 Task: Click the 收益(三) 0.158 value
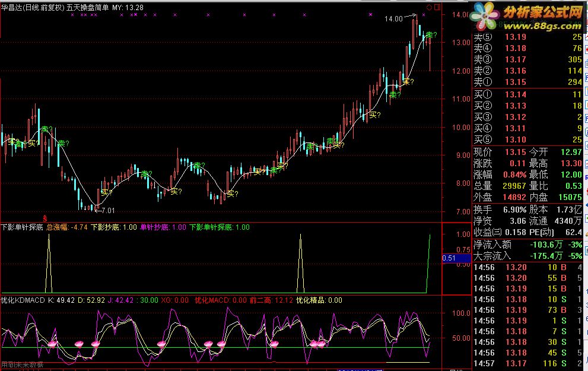(x=500, y=232)
